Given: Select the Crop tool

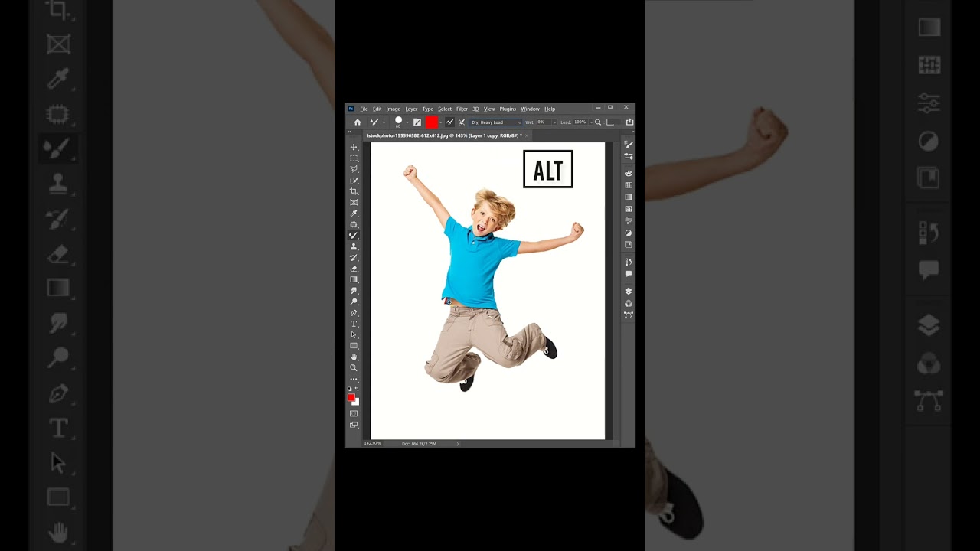Looking at the screenshot, I should [x=354, y=191].
